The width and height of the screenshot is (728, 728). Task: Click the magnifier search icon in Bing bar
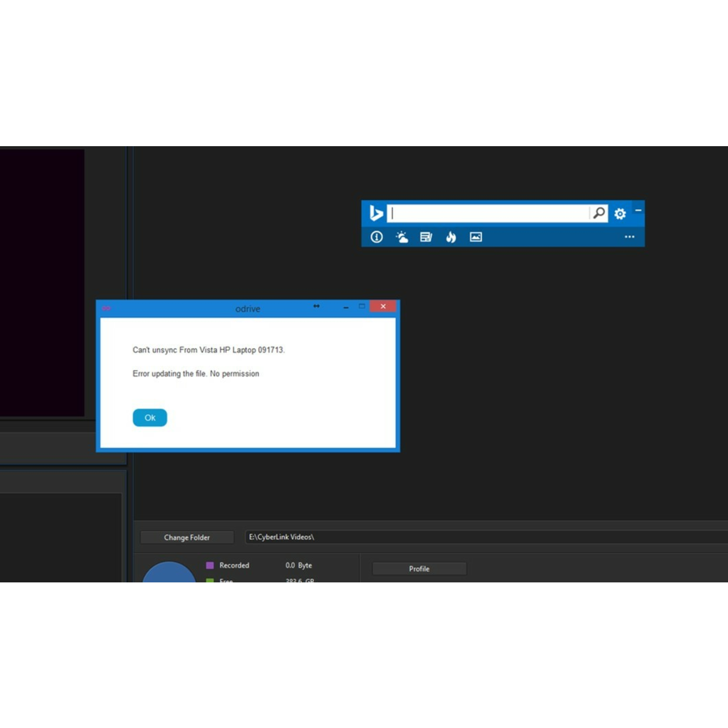click(599, 213)
